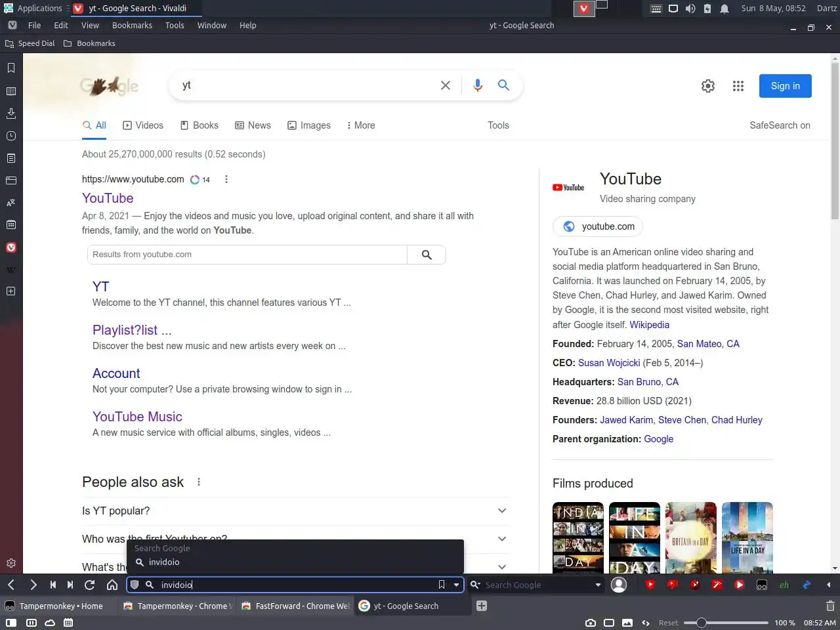The height and width of the screenshot is (630, 840).
Task: Open the Vivaldi web panel icon
Action: [x=11, y=247]
